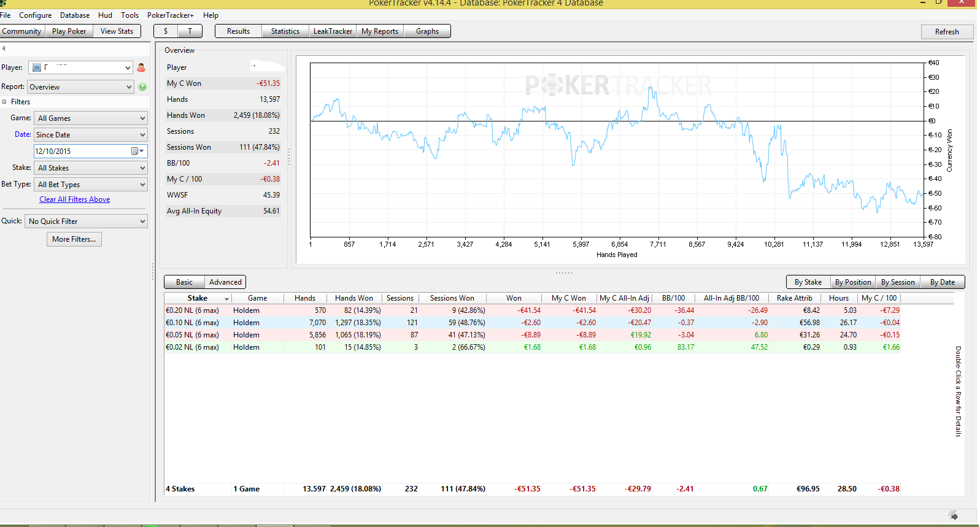The height and width of the screenshot is (527, 980).
Task: Open the Date filter set to Since Date
Action: [91, 135]
